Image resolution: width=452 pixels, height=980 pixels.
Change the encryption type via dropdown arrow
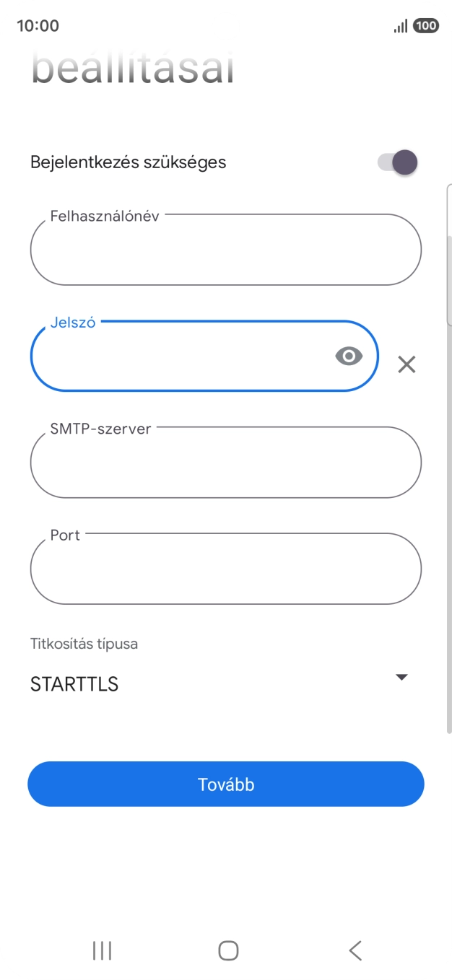pyautogui.click(x=401, y=677)
